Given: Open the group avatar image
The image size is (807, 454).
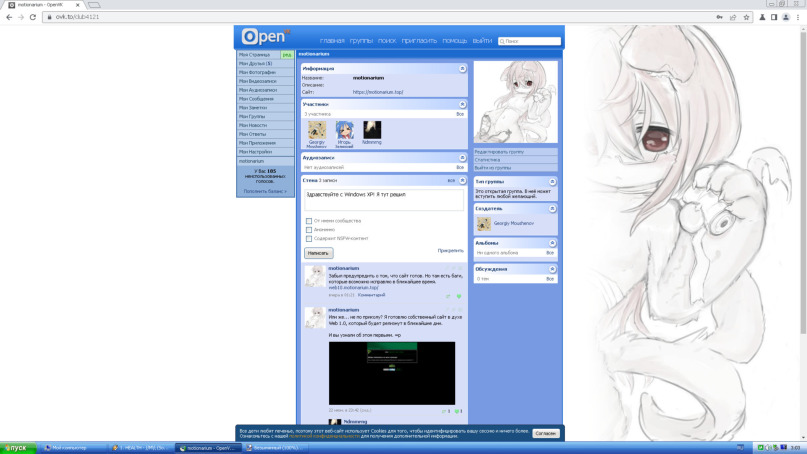Looking at the screenshot, I should 515,102.
